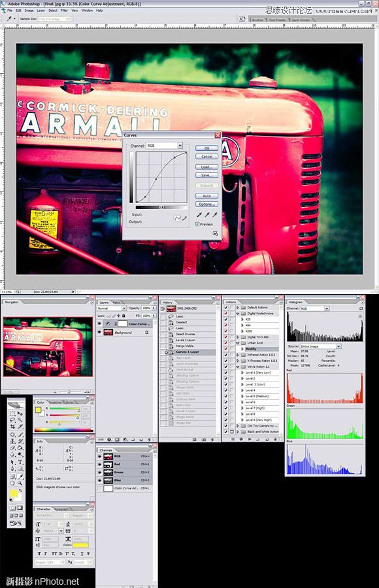Open the Window menu
Screen dimensions: 379x588
[x=87, y=10]
